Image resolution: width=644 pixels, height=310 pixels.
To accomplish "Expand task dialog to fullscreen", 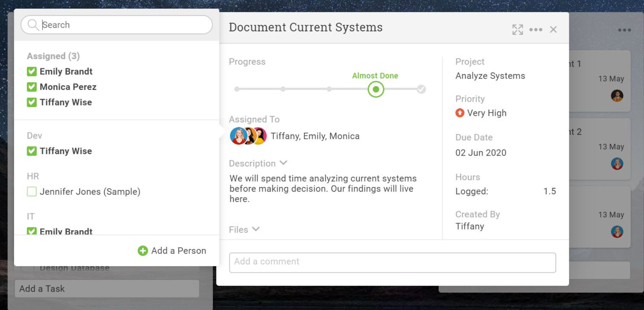I will [x=518, y=30].
